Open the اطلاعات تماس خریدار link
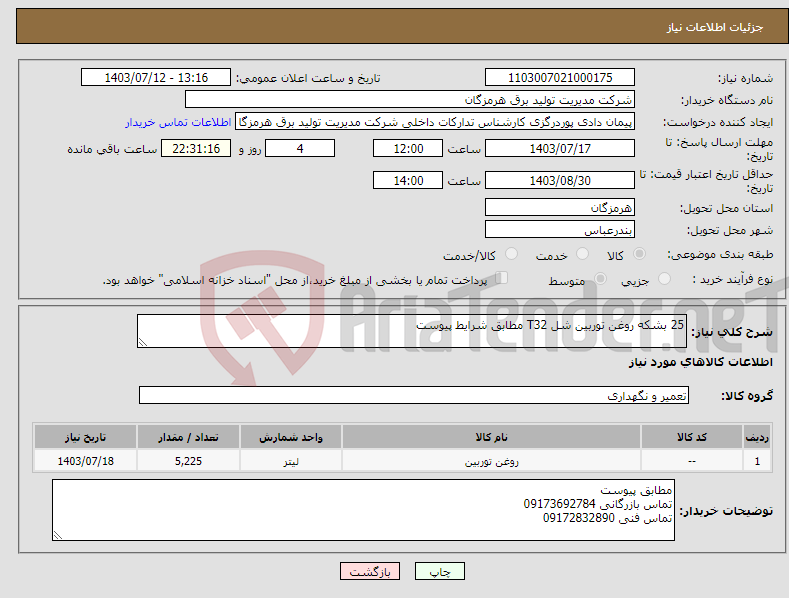 (x=178, y=122)
